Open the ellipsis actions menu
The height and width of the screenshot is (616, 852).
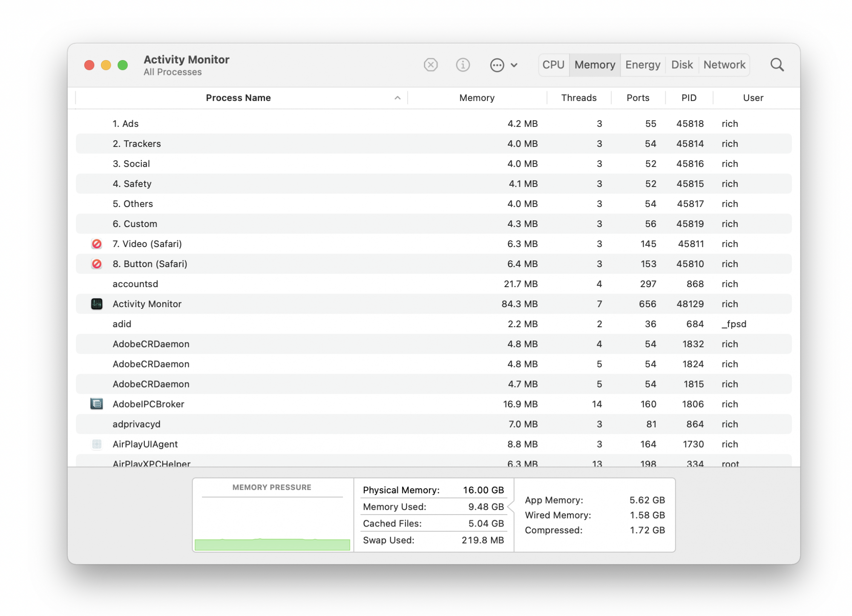click(504, 65)
